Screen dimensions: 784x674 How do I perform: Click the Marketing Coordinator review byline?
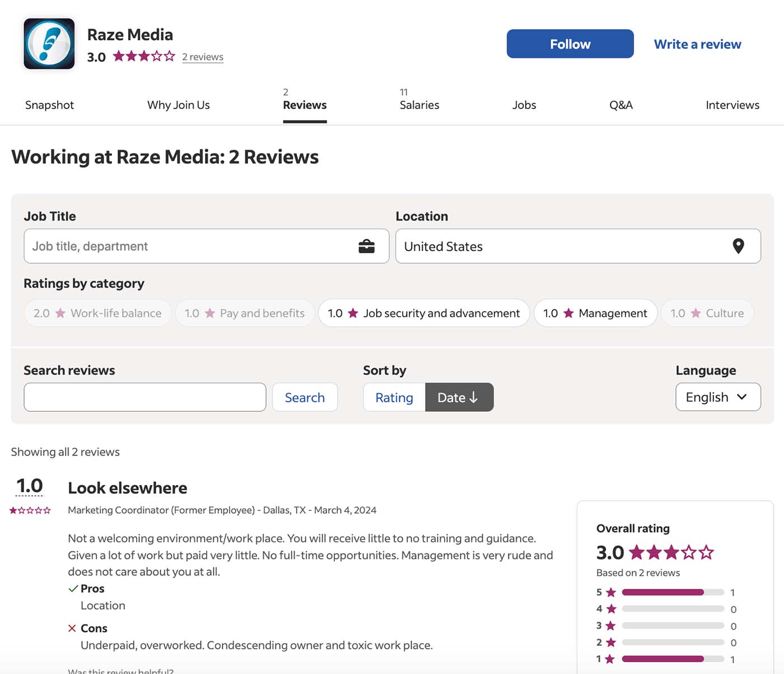point(222,510)
